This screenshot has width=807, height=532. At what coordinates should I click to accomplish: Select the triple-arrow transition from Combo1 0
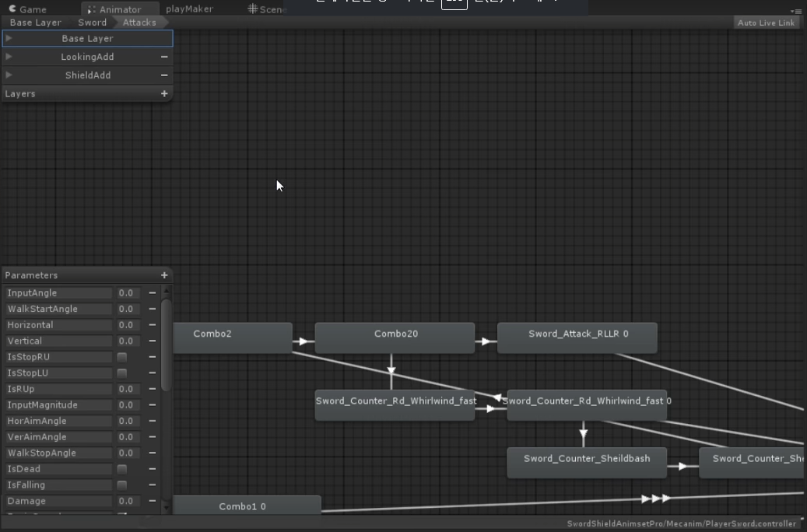pos(655,499)
